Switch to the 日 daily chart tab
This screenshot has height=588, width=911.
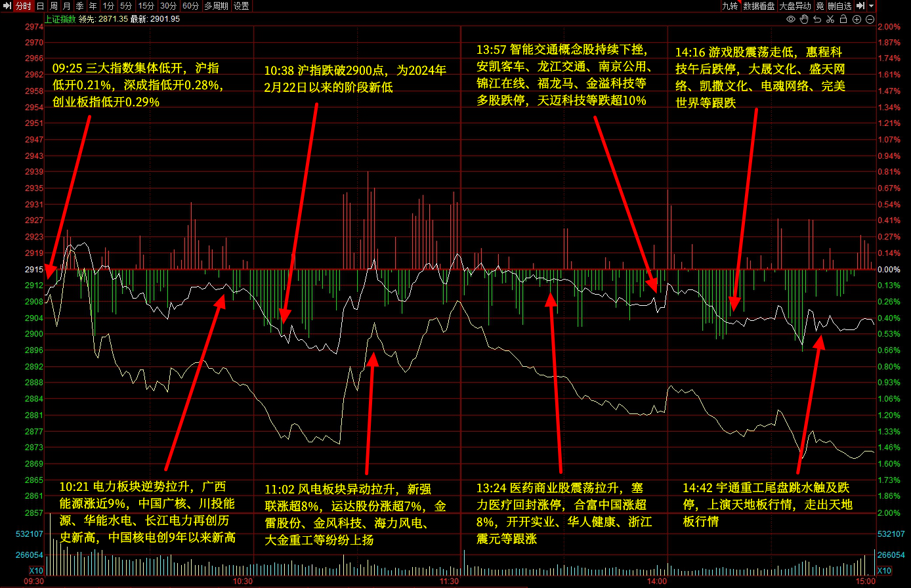[x=41, y=6]
